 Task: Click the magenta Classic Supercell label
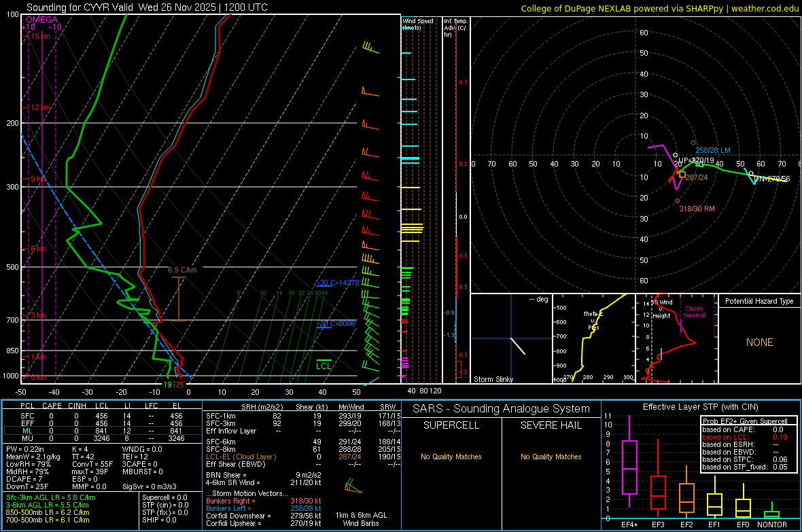coord(694,312)
